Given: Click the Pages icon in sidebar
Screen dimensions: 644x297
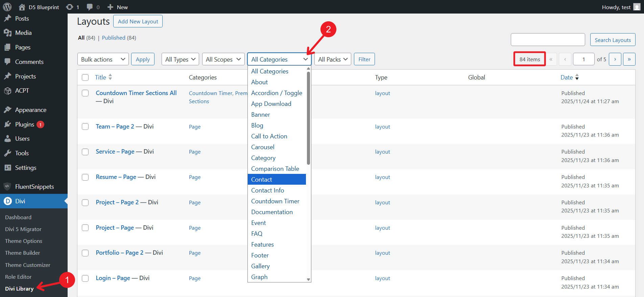Looking at the screenshot, I should point(7,47).
